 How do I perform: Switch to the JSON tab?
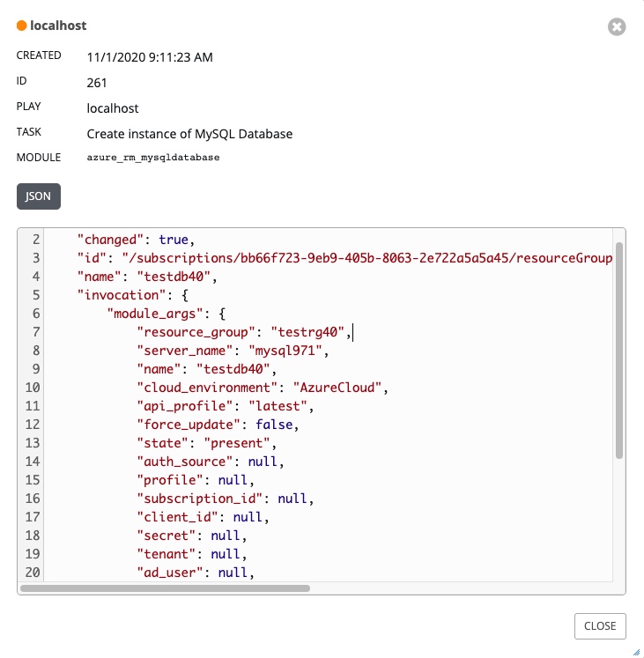point(38,196)
